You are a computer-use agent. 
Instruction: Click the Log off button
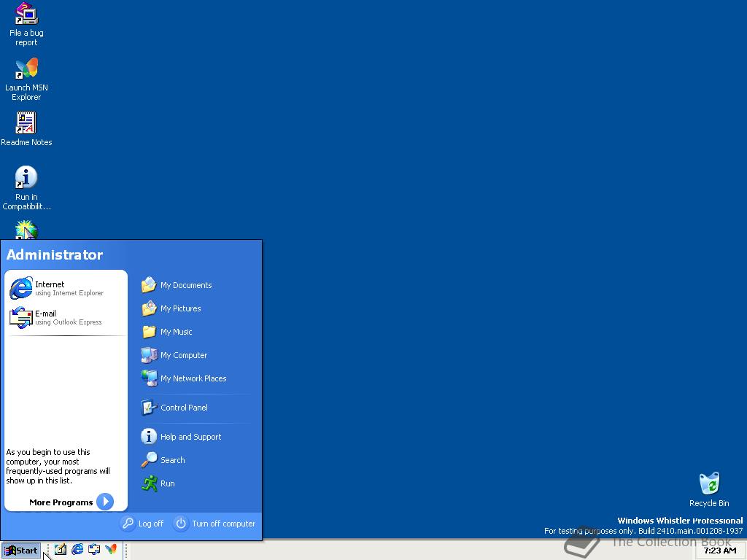coord(142,524)
